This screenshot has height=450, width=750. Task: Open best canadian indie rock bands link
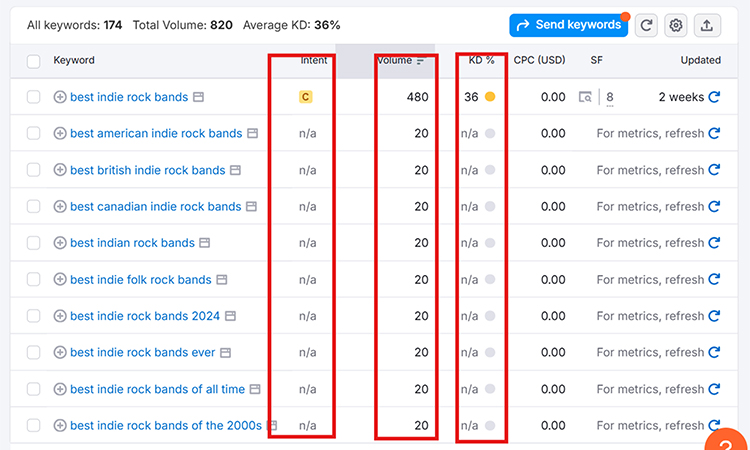point(156,207)
